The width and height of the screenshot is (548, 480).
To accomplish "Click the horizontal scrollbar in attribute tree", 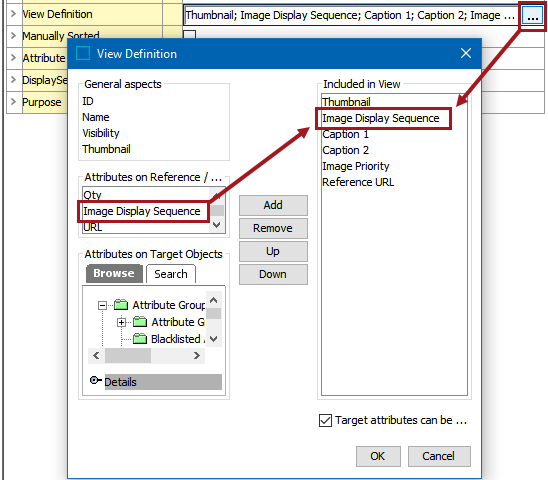I will [x=146, y=356].
